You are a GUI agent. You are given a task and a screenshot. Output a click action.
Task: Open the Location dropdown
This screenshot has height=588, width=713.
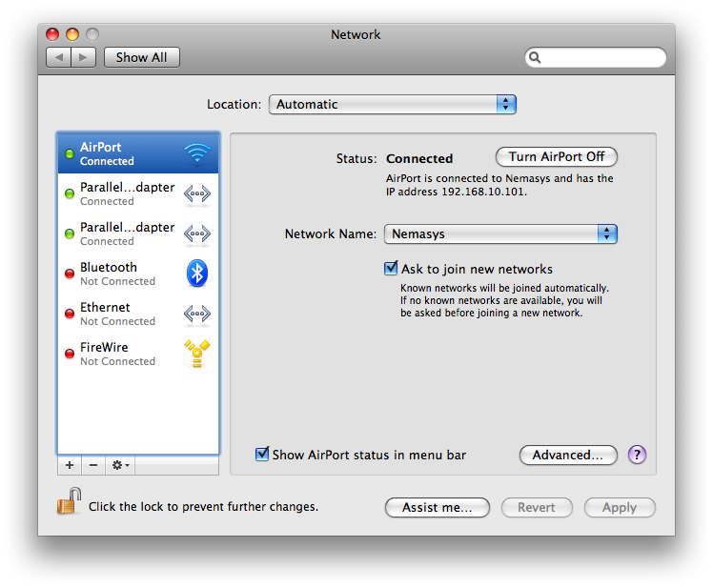(x=393, y=104)
